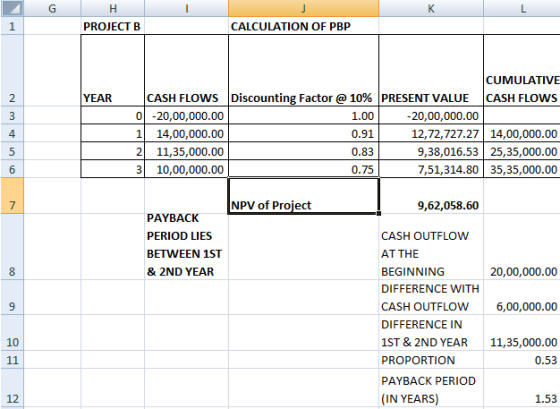Click present value cell 12,72,727.27
Image resolution: width=560 pixels, height=409 pixels.
point(431,133)
